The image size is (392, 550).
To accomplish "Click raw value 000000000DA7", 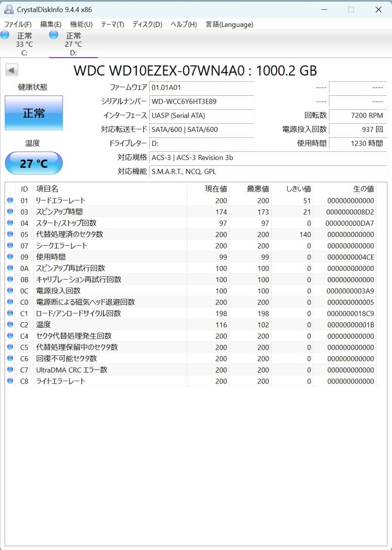I will tap(350, 223).
